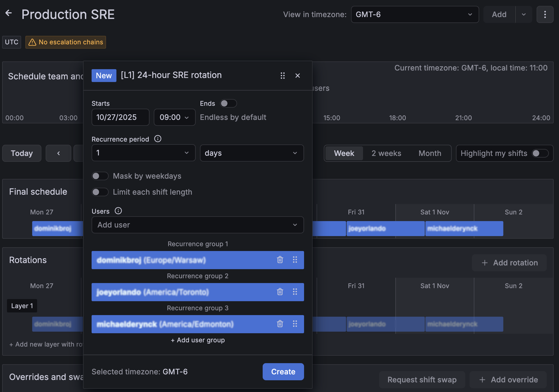Click the warning icon on No escalation chains
This screenshot has width=559, height=392.
[32, 42]
